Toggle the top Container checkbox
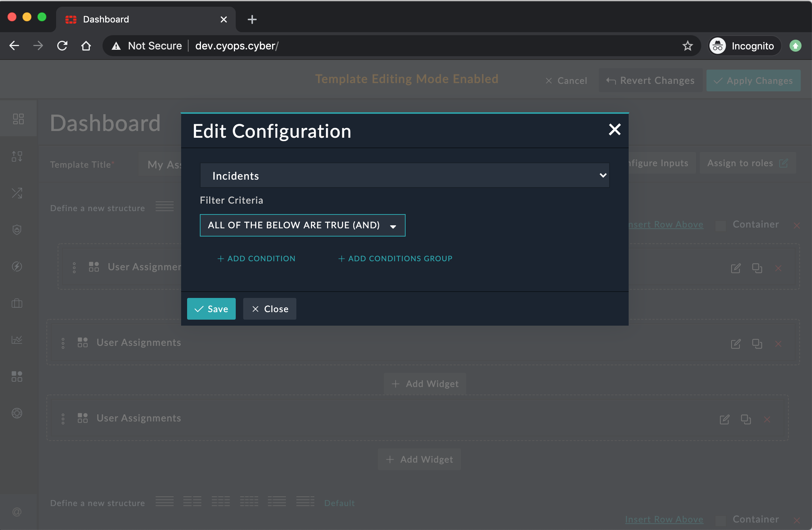Image resolution: width=812 pixels, height=530 pixels. pyautogui.click(x=720, y=225)
